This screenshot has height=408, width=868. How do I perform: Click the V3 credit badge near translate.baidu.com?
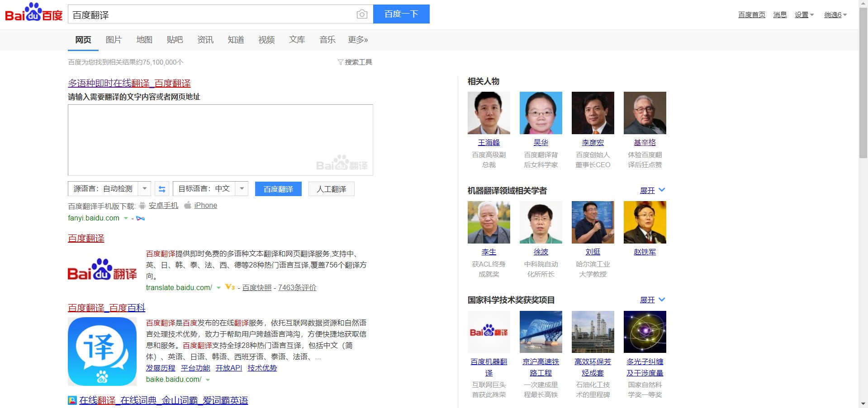[x=230, y=287]
